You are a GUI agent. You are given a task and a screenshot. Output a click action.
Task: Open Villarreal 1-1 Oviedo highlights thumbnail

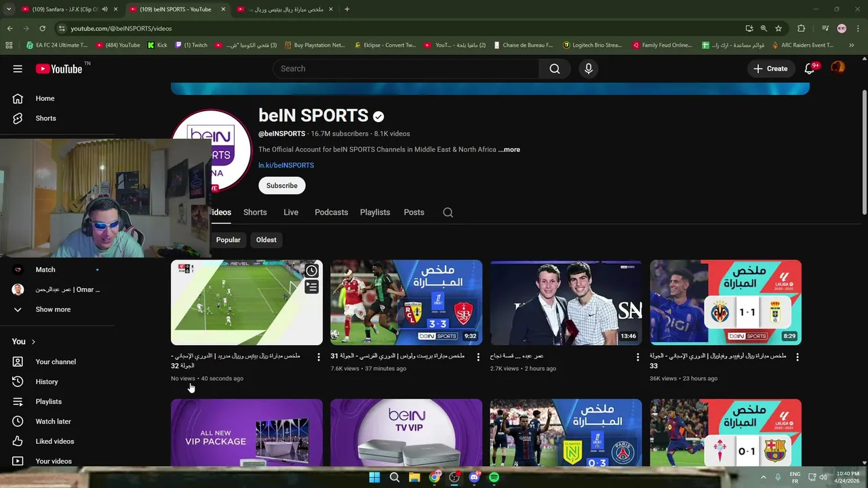(x=726, y=302)
